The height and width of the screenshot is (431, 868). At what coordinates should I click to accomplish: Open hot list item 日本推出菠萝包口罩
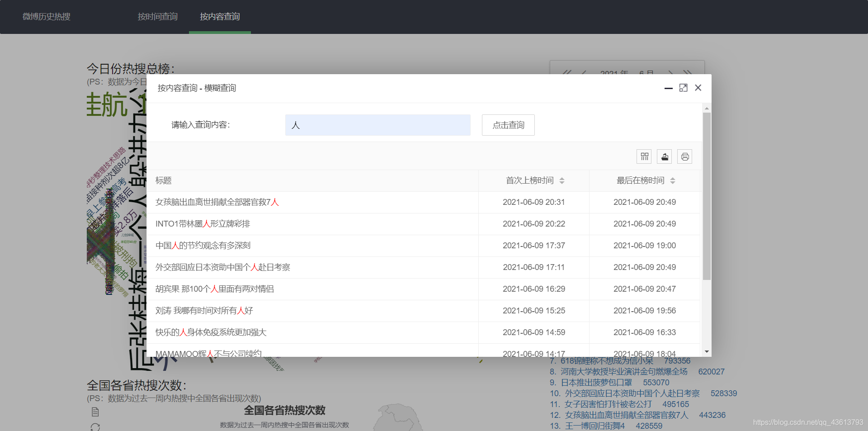pos(596,383)
